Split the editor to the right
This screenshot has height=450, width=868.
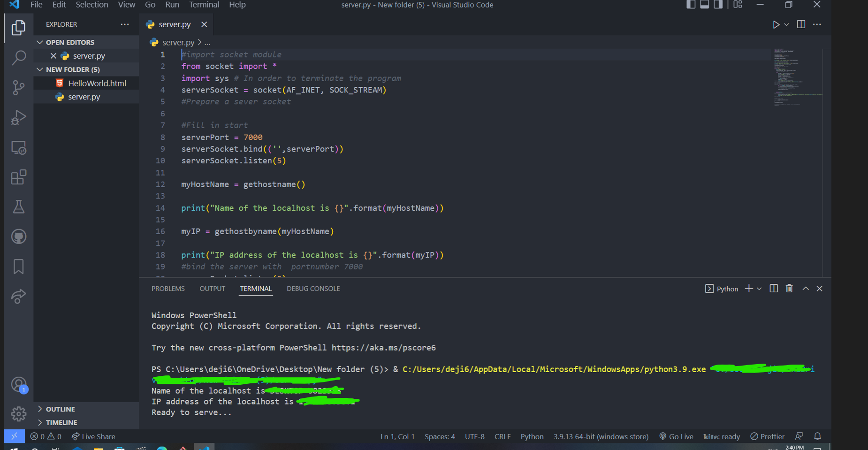tap(801, 24)
